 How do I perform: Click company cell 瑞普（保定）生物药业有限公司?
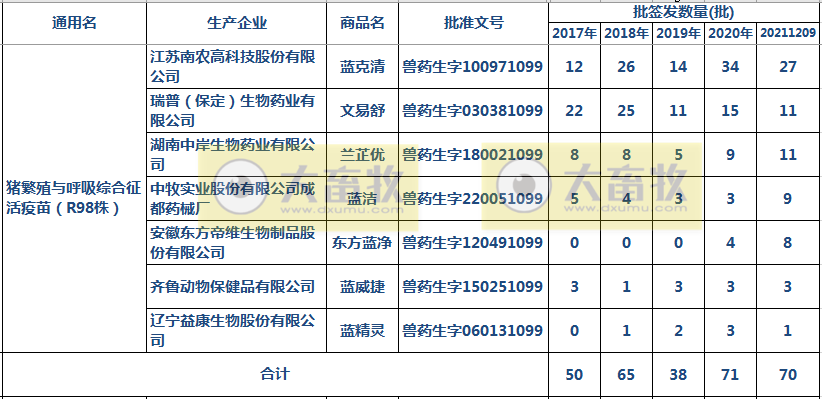(237, 111)
